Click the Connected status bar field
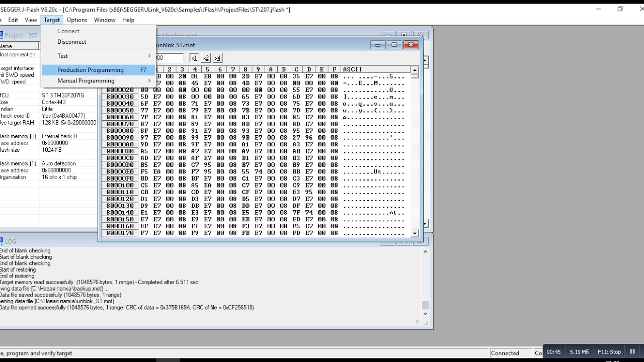The width and height of the screenshot is (644, 362). [511, 353]
